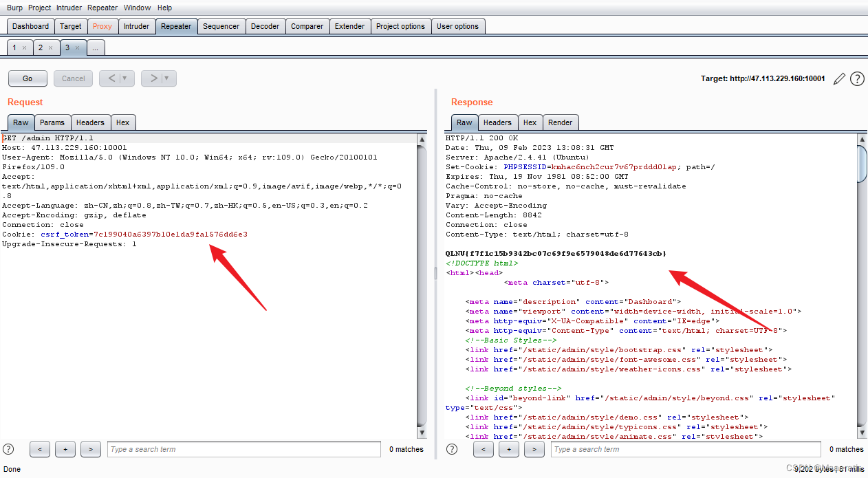This screenshot has width=868, height=478.
Task: Switch to the Target tab
Action: coord(70,26)
